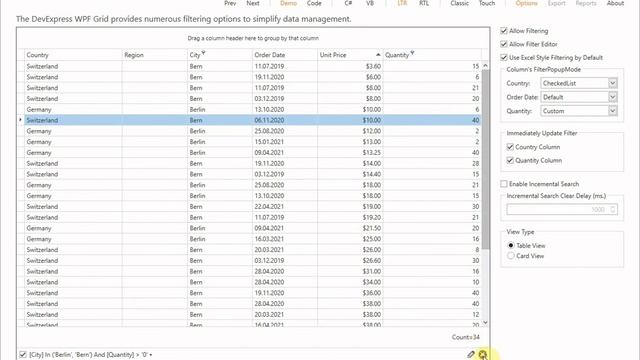This screenshot has height=360, width=640.
Task: Select RTL layout direction
Action: pyautogui.click(x=424, y=3)
